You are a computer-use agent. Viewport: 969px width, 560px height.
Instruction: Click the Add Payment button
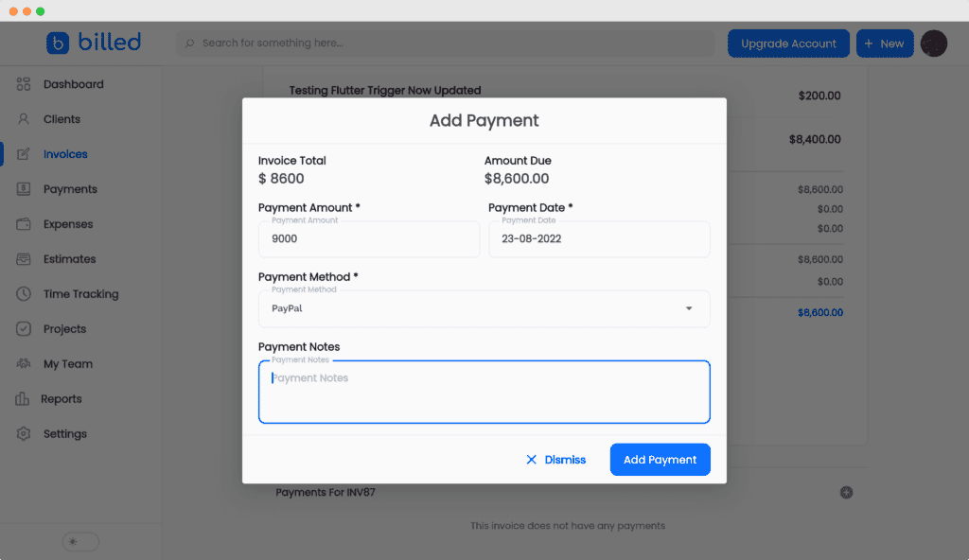[660, 459]
